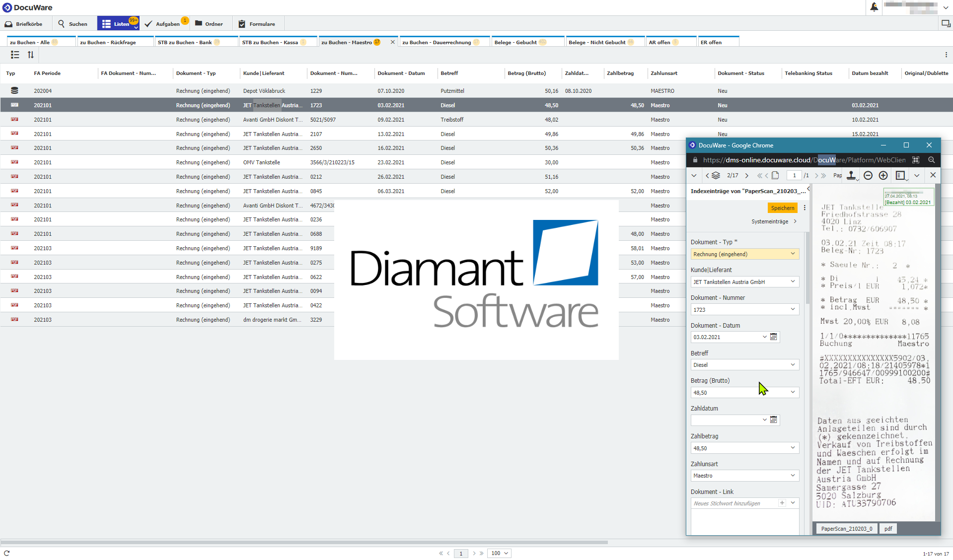Viewport: 953px width, 560px height.
Task: Click the list page number field 1
Action: pyautogui.click(x=461, y=553)
